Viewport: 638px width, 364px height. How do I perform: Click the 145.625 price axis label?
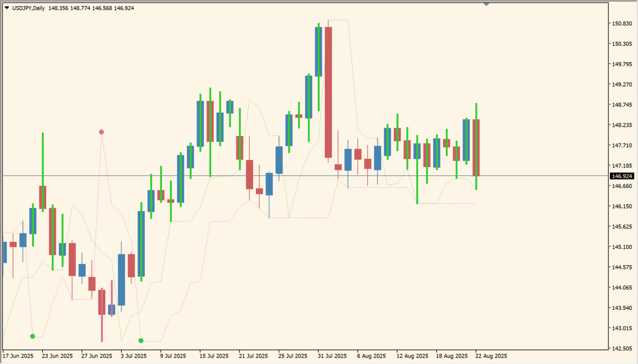pos(622,227)
